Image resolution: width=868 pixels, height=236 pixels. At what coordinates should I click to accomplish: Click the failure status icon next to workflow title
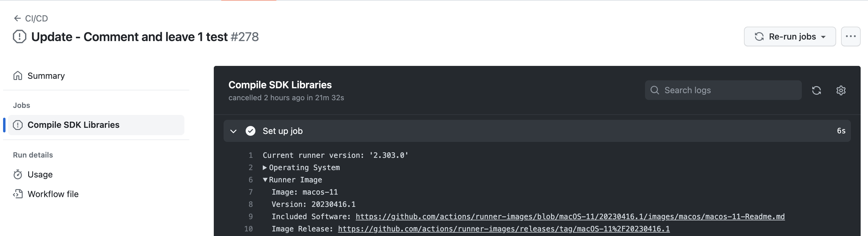click(x=19, y=36)
